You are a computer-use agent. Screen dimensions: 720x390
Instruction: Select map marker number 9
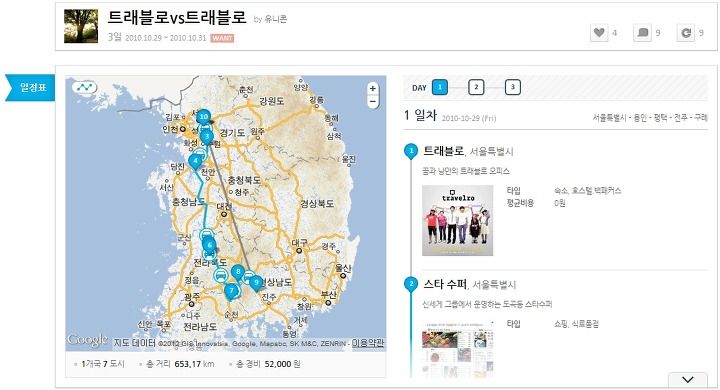click(x=256, y=283)
